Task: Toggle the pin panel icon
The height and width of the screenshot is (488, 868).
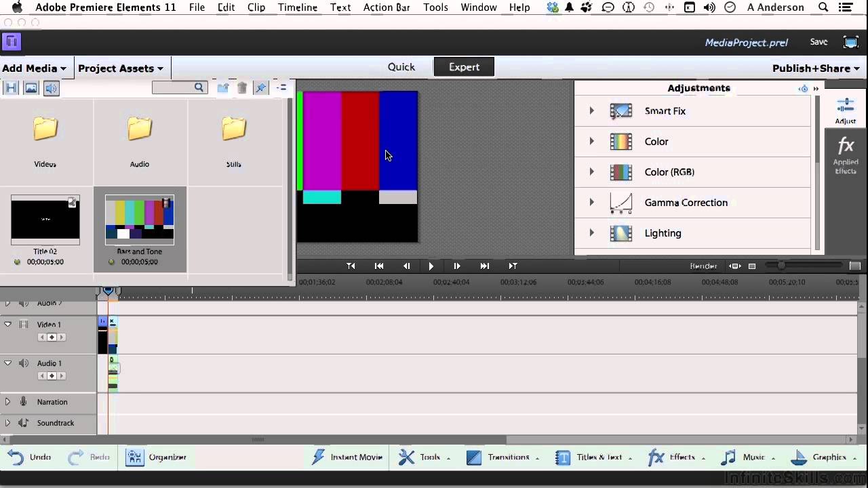Action: tap(260, 88)
